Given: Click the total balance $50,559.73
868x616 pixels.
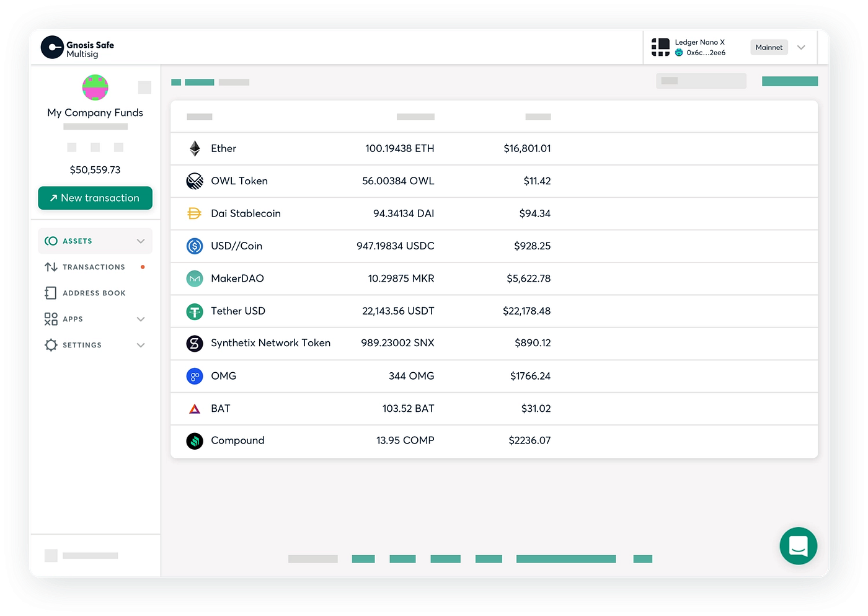Looking at the screenshot, I should tap(95, 170).
